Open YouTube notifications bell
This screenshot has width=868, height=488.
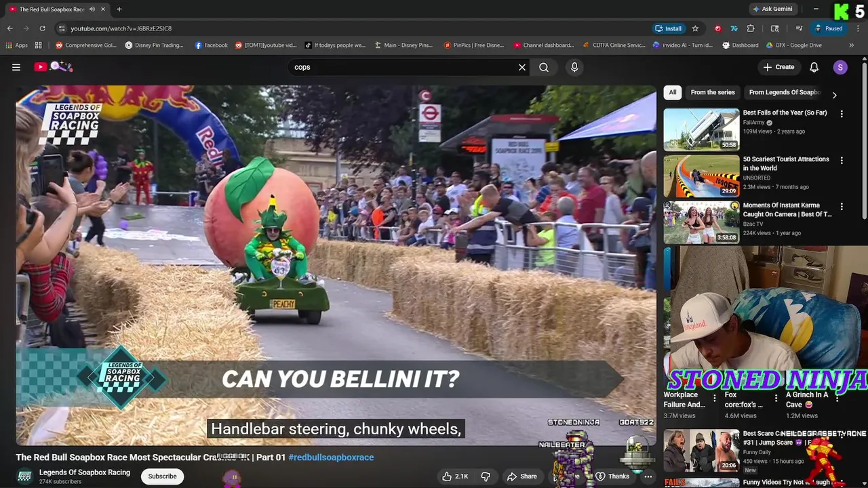tap(814, 67)
